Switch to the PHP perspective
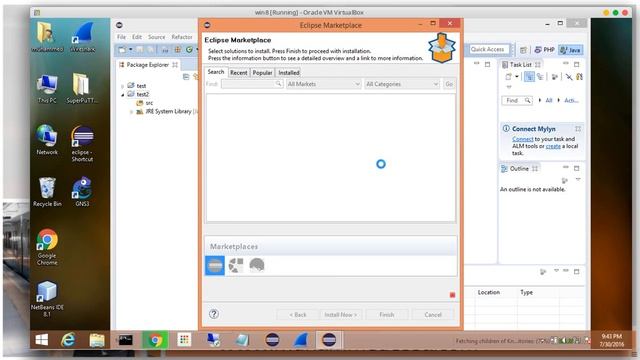Viewport: 640px width, 360px height. click(544, 50)
